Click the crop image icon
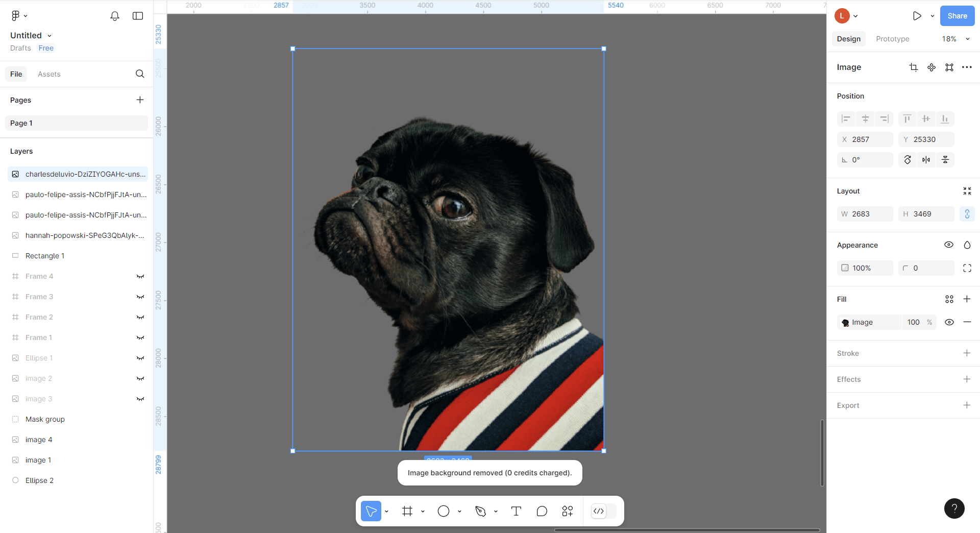Screen dimensions: 980x533 click(914, 67)
